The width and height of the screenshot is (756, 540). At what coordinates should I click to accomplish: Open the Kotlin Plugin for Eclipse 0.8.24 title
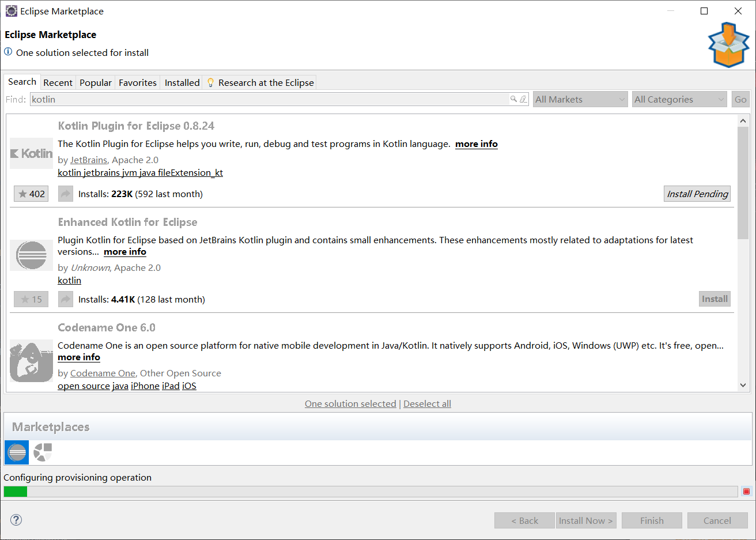click(136, 126)
